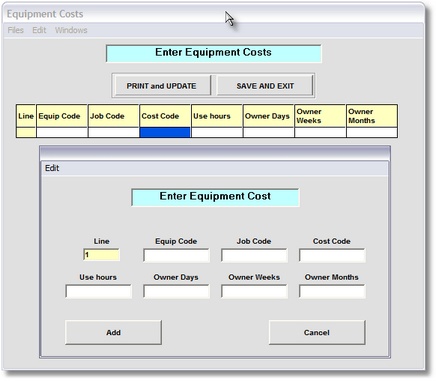This screenshot has height=381, width=436.
Task: Focus the Cost Code input field in dialog
Action: (332, 256)
